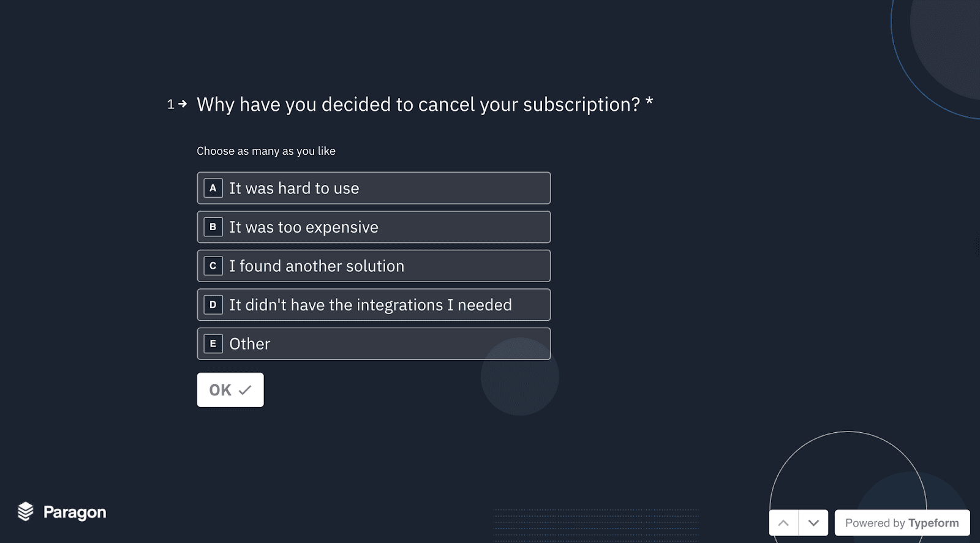The width and height of the screenshot is (980, 543).
Task: Click the Paragon wordmark text
Action: click(75, 512)
